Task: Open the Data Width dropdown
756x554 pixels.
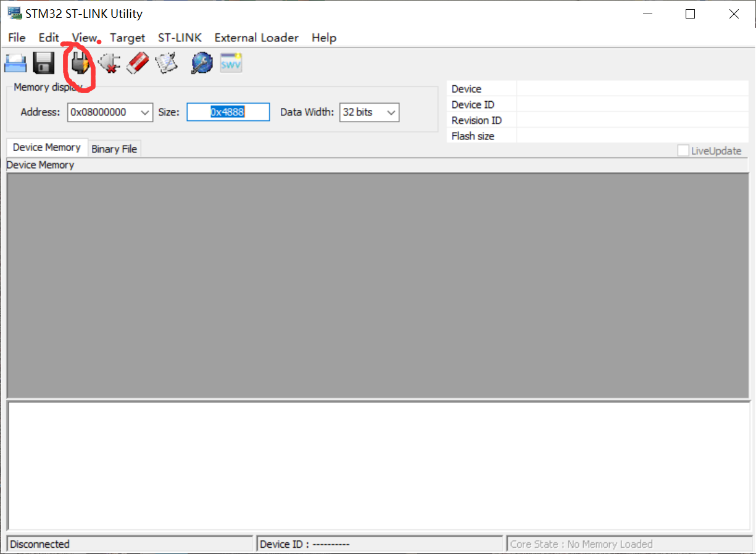Action: [x=391, y=112]
